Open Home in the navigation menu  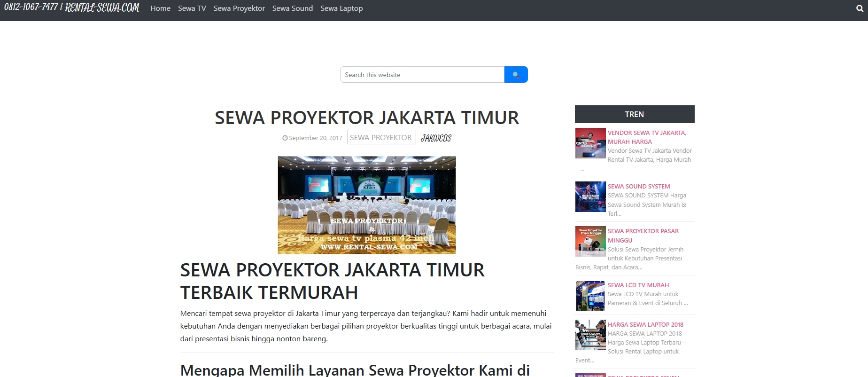[160, 8]
